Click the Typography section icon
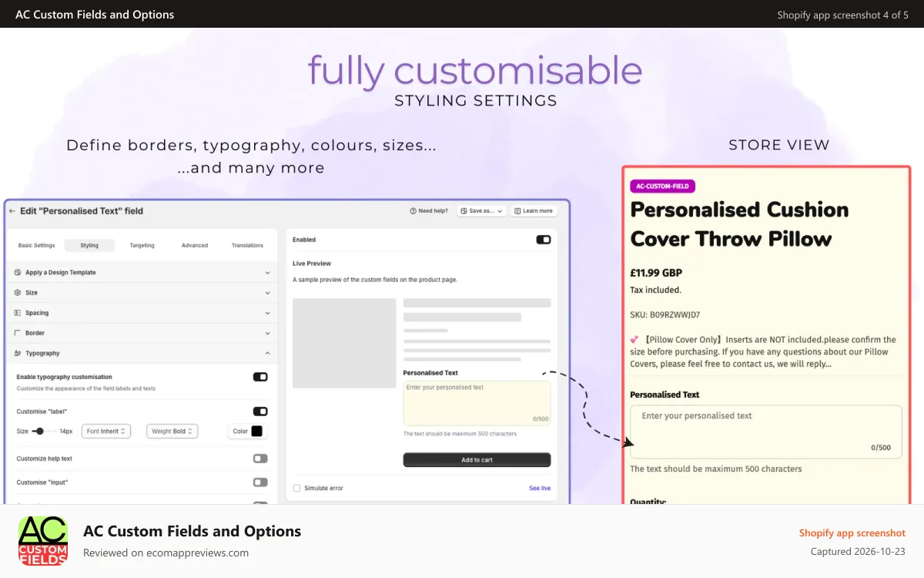Image resolution: width=924 pixels, height=578 pixels. point(18,353)
